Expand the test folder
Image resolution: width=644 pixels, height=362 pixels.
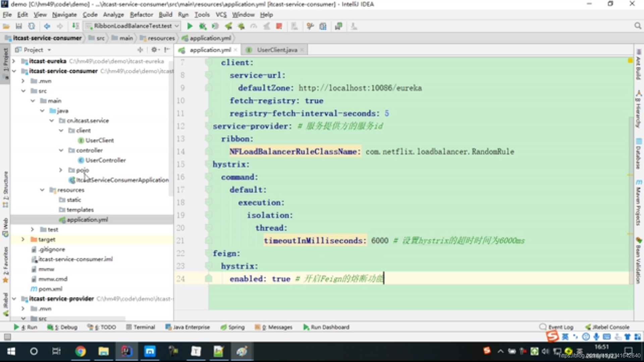click(x=33, y=229)
